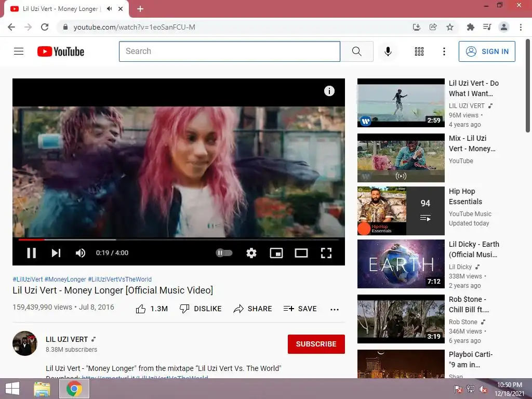Open the Hip Hop Essentials playlist
The width and height of the screenshot is (532, 399).
(x=401, y=211)
